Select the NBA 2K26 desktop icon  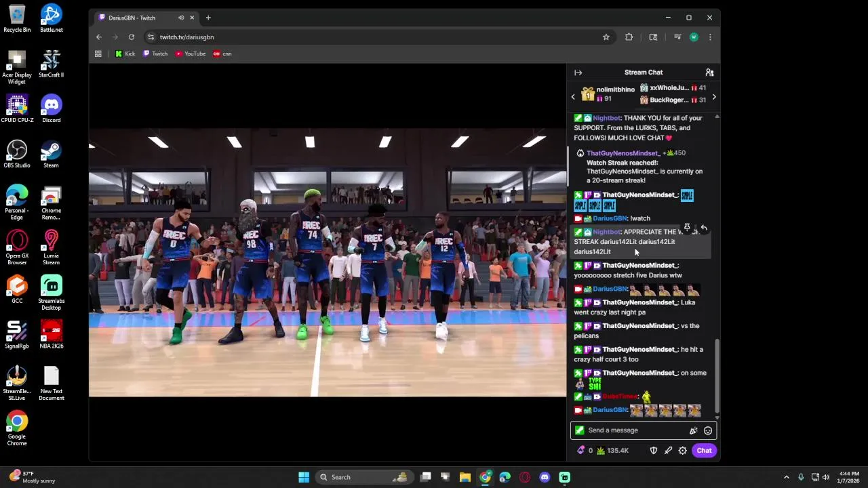(51, 335)
